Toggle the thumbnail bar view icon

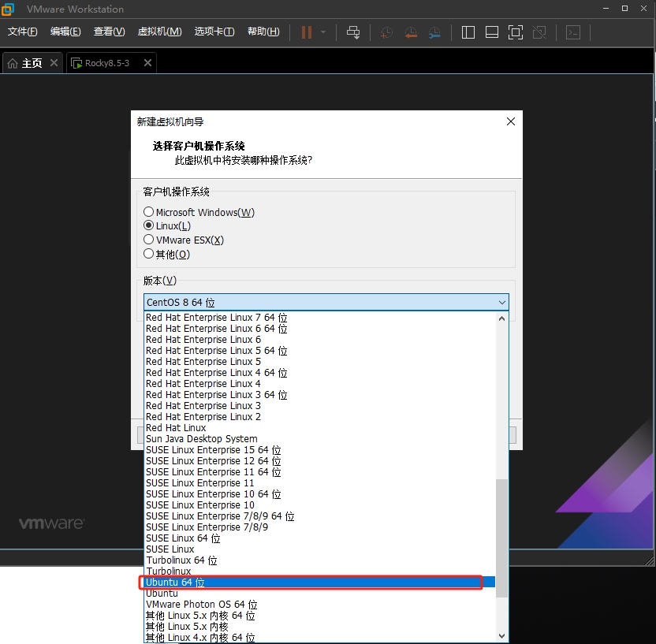click(491, 32)
